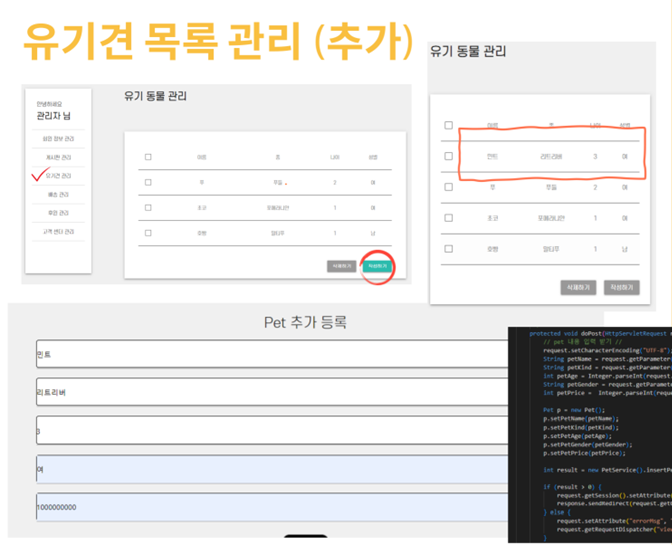Click green 작성하기 button in left list

[377, 266]
